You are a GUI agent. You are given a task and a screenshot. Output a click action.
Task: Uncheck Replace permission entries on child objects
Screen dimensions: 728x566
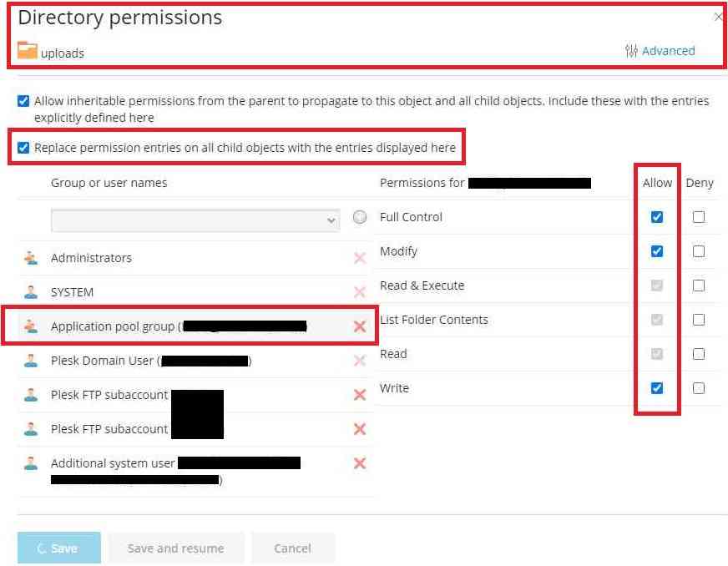coord(23,148)
